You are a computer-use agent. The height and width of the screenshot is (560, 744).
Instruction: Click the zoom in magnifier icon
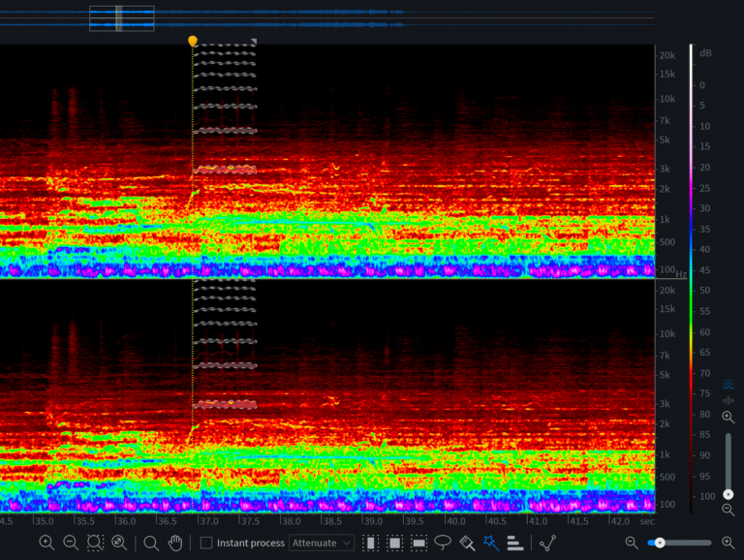pyautogui.click(x=46, y=544)
